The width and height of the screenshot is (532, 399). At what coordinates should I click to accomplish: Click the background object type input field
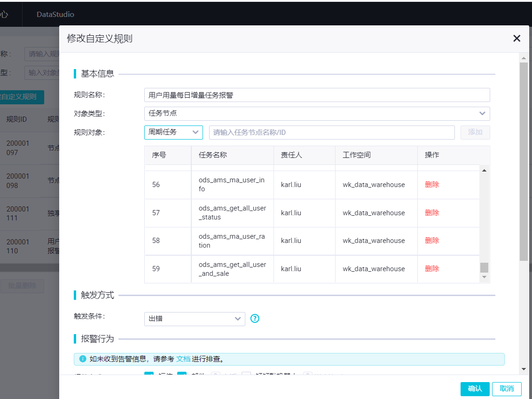click(x=42, y=72)
